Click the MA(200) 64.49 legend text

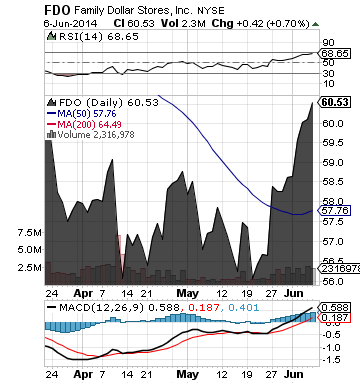pos(89,124)
